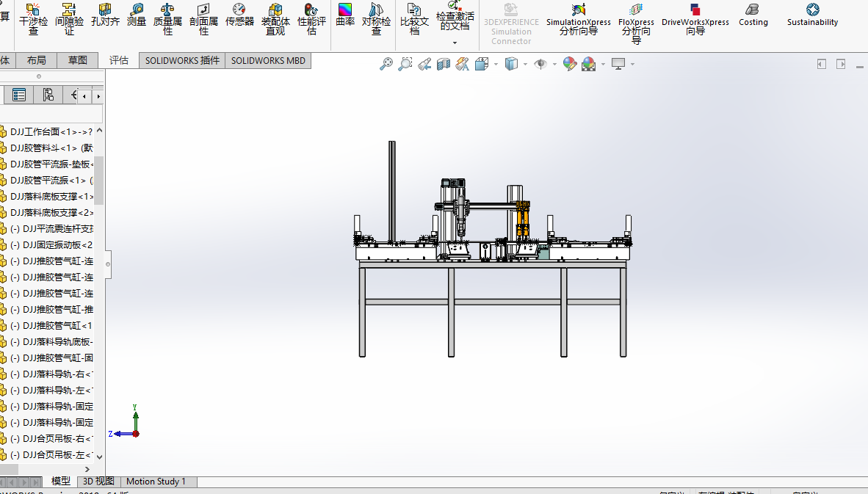Select the 测量 measure tool
The width and height of the screenshot is (868, 494).
tap(137, 16)
